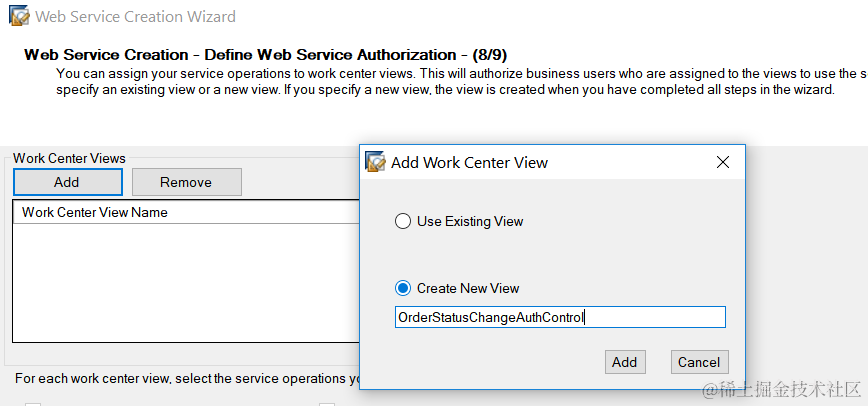The width and height of the screenshot is (868, 406).
Task: Click the Add Work Center View dialog icon
Action: point(375,162)
